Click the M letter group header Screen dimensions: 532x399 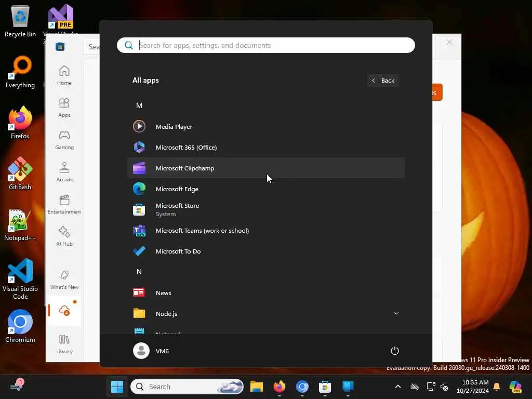click(139, 105)
